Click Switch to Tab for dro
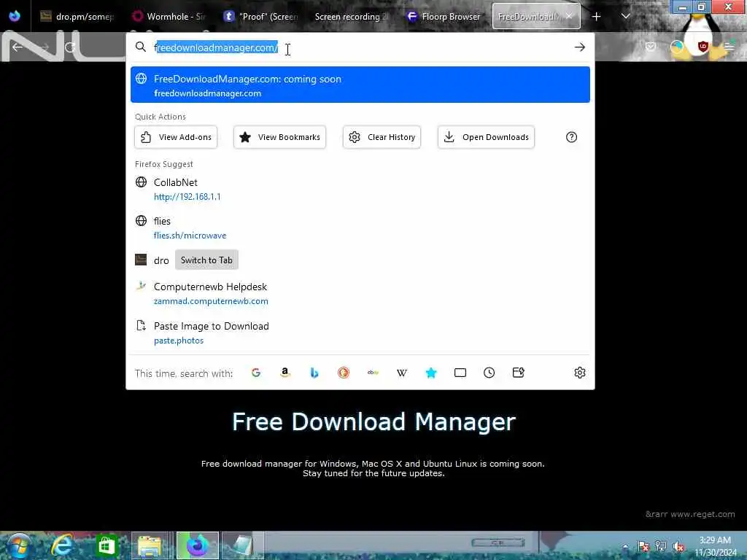The width and height of the screenshot is (747, 560). (x=206, y=260)
